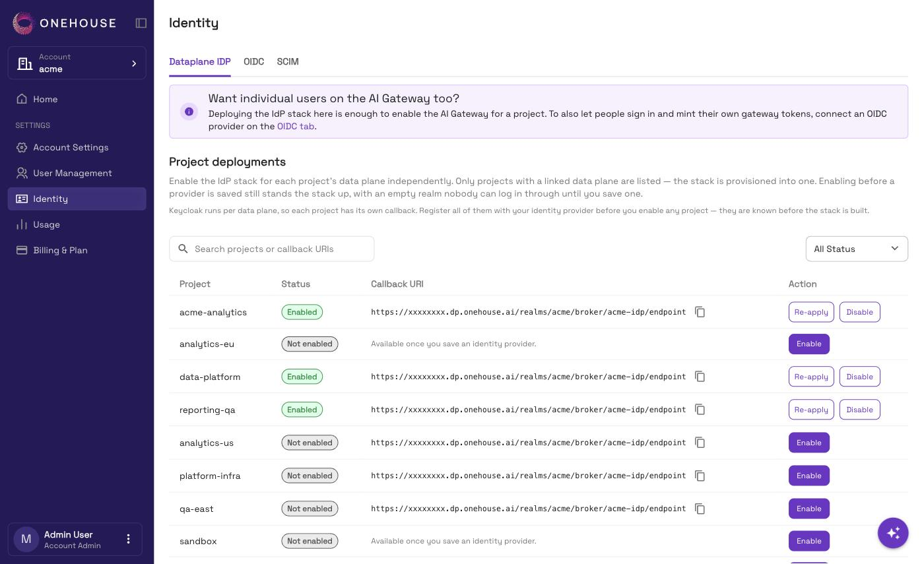Click the Onehouse logo icon
The image size is (924, 564).
[x=23, y=23]
